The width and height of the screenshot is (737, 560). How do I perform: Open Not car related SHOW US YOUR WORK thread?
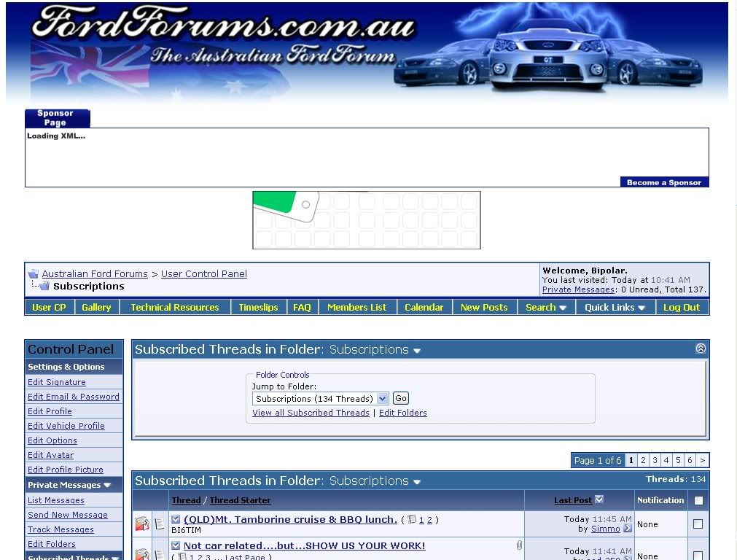click(x=304, y=546)
